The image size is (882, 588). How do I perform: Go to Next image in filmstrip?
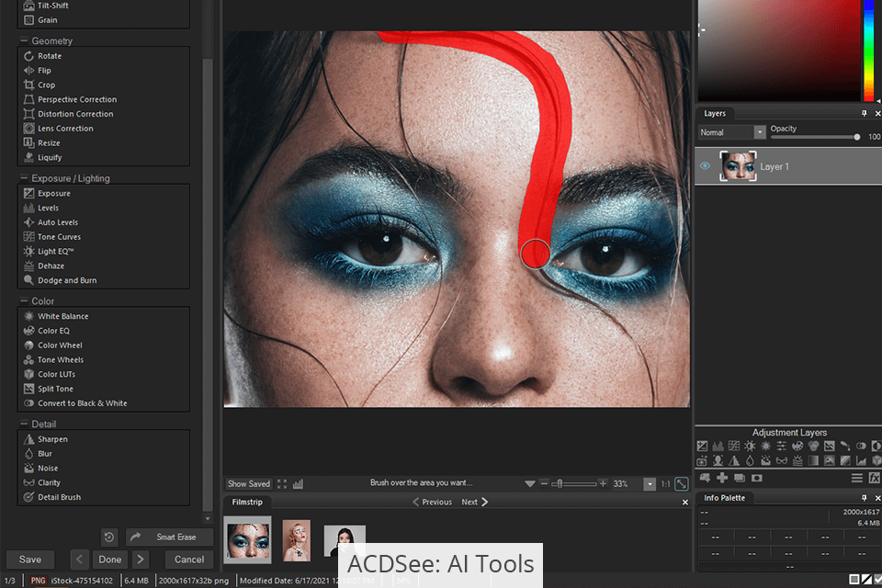(475, 502)
